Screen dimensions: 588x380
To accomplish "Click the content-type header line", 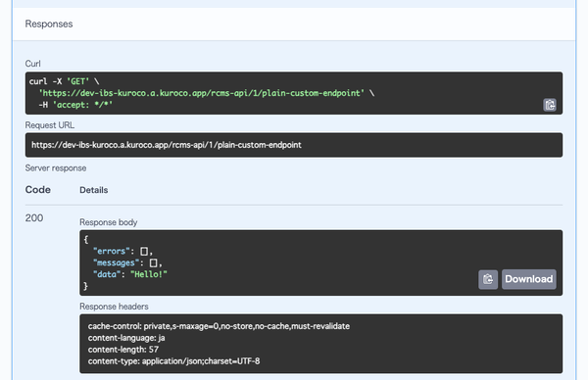I will pos(174,360).
